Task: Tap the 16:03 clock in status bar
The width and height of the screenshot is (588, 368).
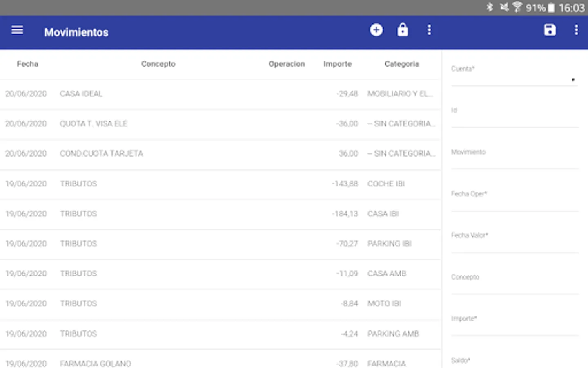Action: point(572,8)
